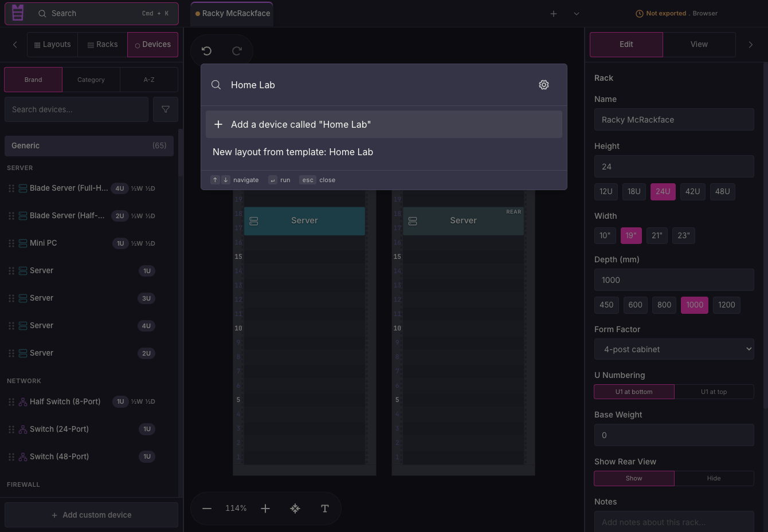Screen dimensions: 768x532
Task: Click the Base Weight input field
Action: [674, 435]
